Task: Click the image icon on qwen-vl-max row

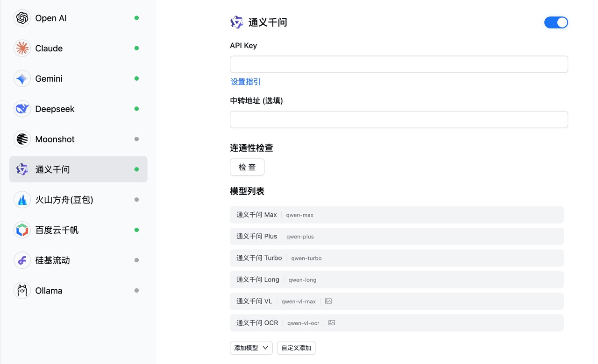Action: [328, 301]
